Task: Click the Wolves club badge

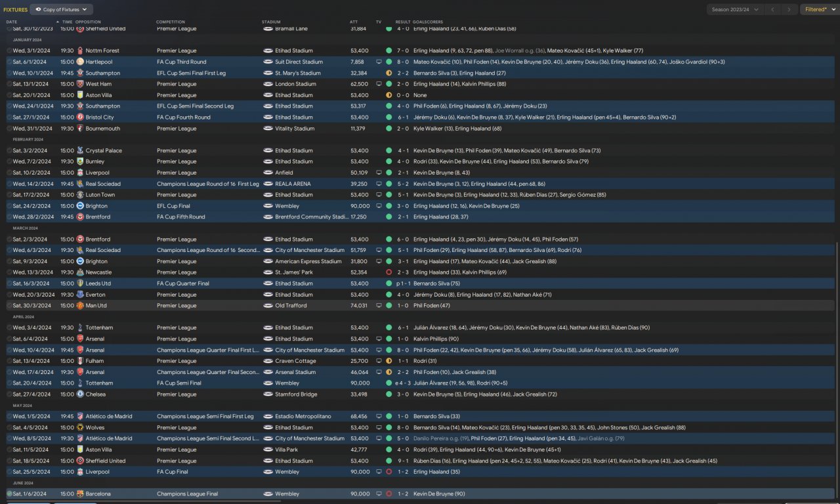Action: tap(80, 428)
